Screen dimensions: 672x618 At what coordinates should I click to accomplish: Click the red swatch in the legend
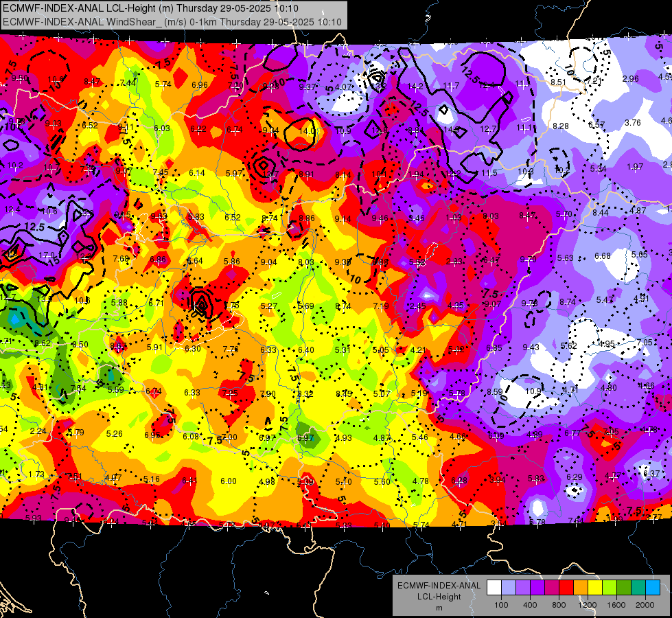(566, 588)
